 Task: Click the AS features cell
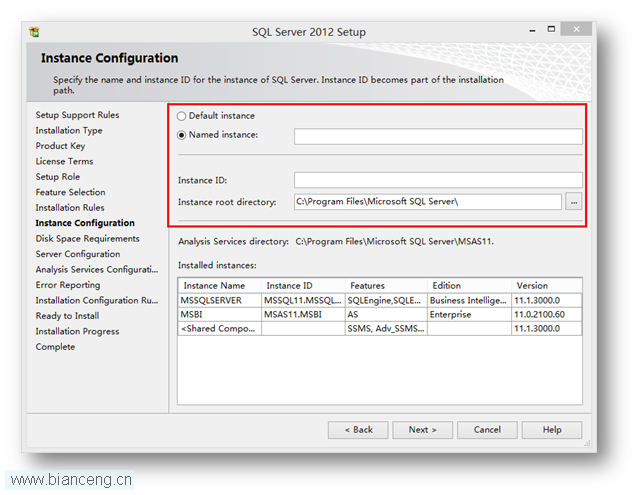386,315
